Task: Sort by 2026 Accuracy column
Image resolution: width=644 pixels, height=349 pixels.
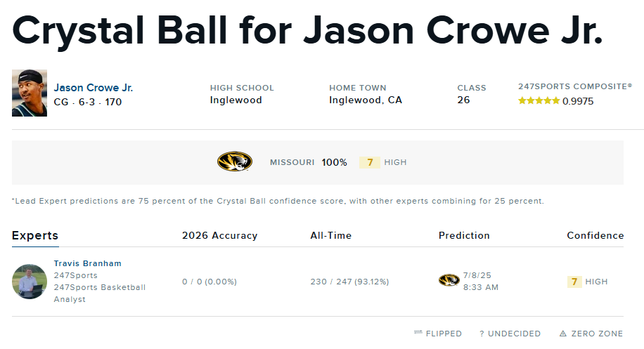Action: click(x=219, y=235)
